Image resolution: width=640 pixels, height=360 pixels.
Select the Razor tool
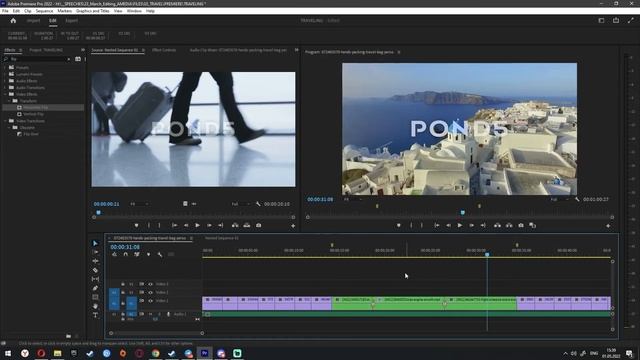click(95, 270)
